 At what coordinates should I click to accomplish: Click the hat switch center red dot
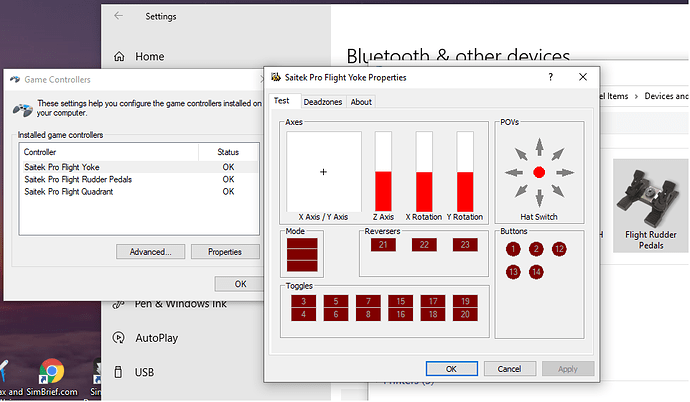tap(539, 172)
